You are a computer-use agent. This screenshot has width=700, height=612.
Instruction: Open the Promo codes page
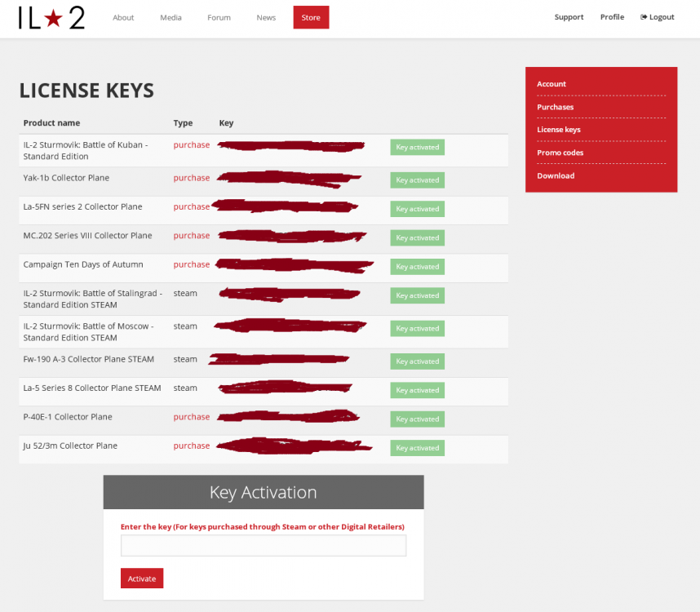pyautogui.click(x=560, y=153)
